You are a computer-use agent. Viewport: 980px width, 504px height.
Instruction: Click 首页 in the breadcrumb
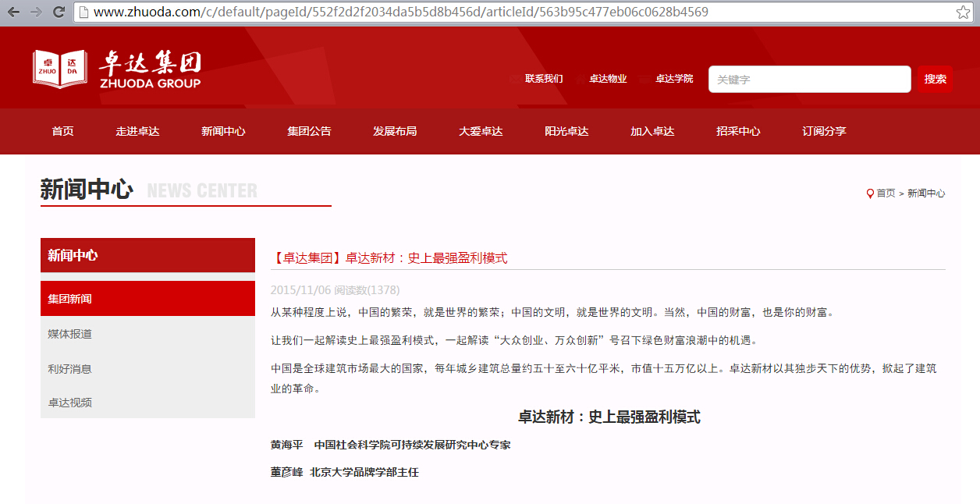(x=886, y=193)
